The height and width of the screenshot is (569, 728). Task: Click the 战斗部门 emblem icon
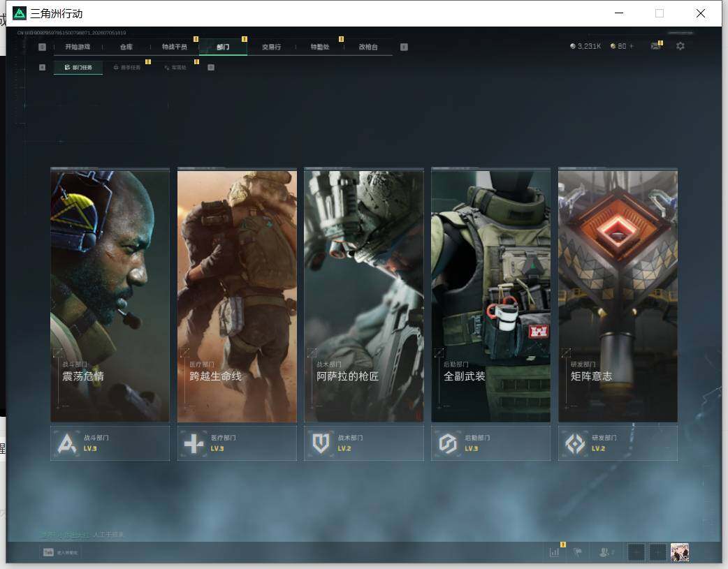click(67, 443)
